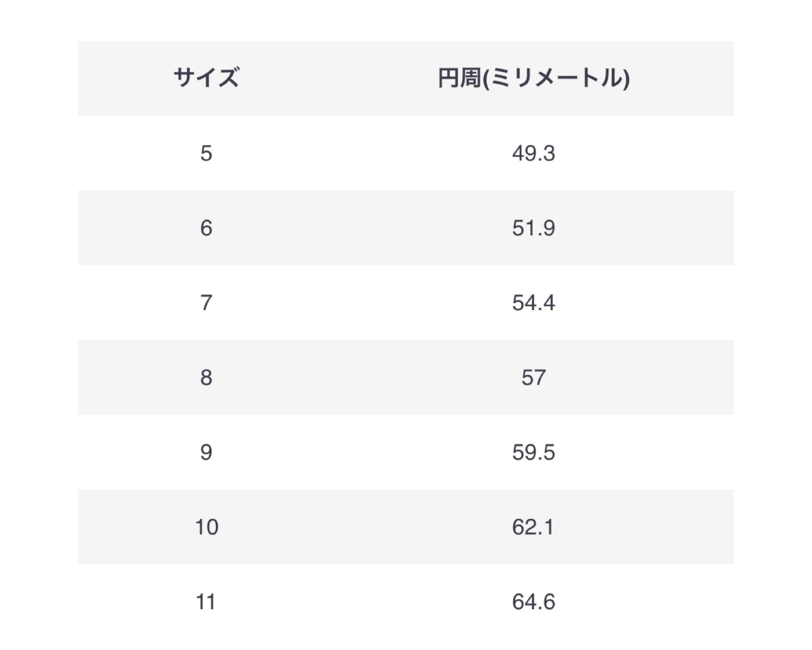Click the 64.6 circumference value

click(x=533, y=601)
